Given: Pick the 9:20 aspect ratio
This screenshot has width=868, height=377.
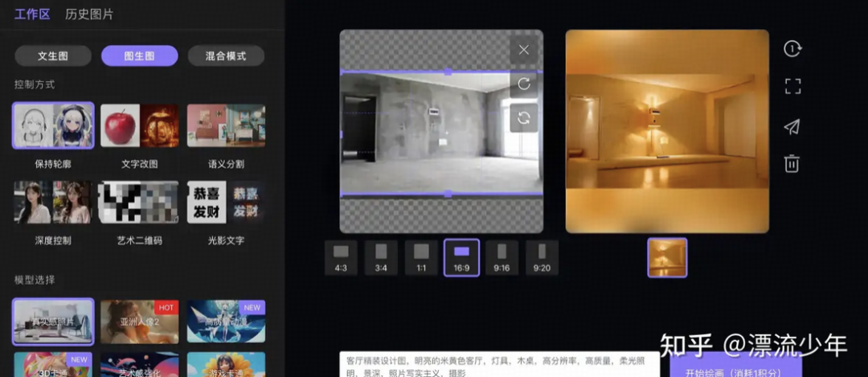Looking at the screenshot, I should (x=542, y=258).
